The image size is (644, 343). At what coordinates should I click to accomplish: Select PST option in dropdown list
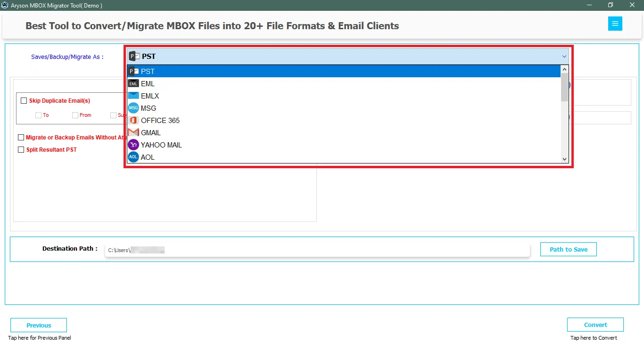(344, 72)
